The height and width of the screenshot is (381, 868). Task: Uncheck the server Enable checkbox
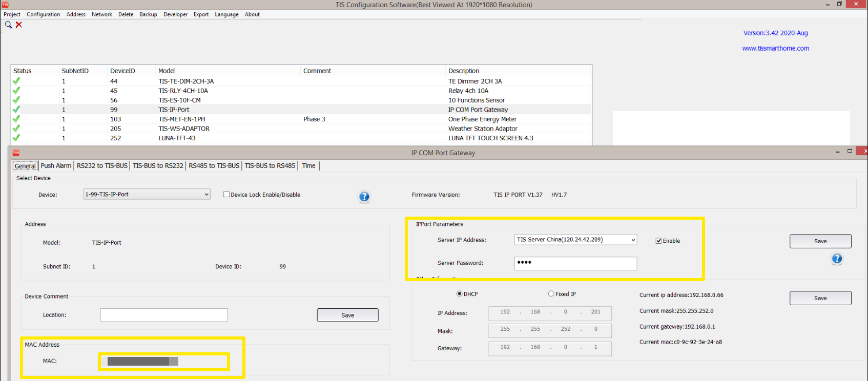point(658,241)
